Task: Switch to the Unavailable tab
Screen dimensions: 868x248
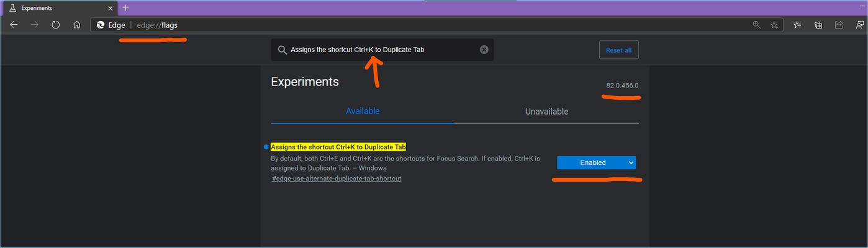Action: (546, 112)
